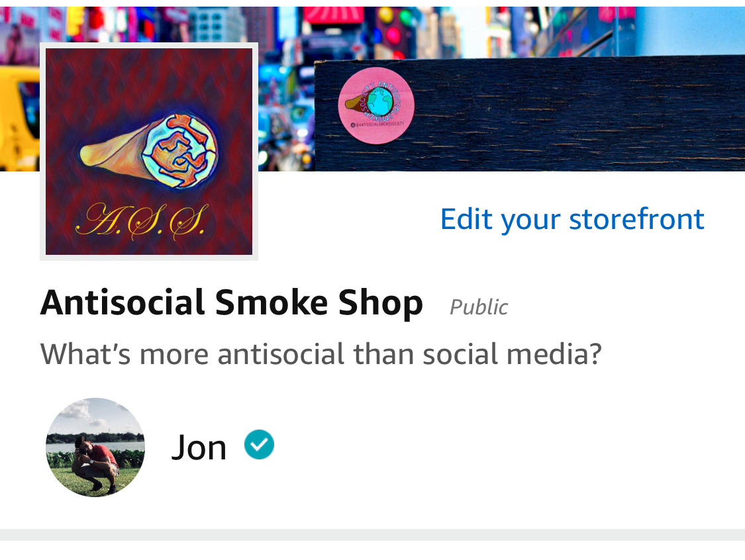Click the tagline about social media
This screenshot has height=560, width=745.
(321, 354)
